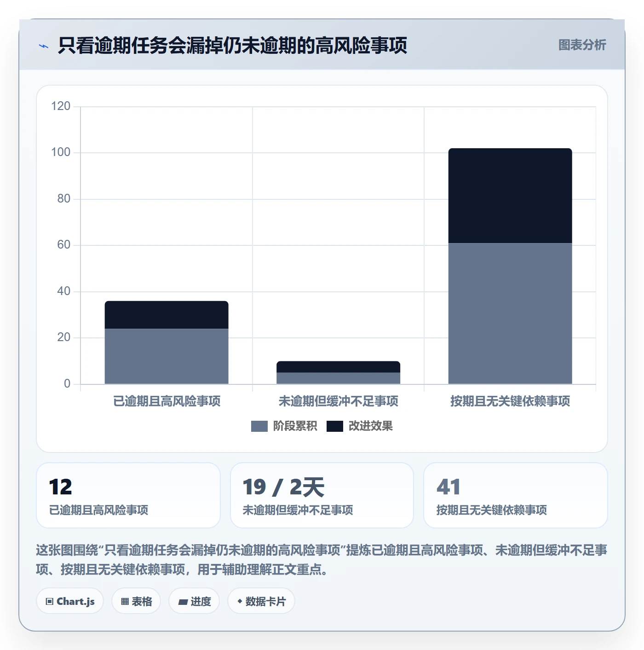Click the main title 只看逾期任务会漏掉仍未逾期的高风险事项

click(232, 46)
